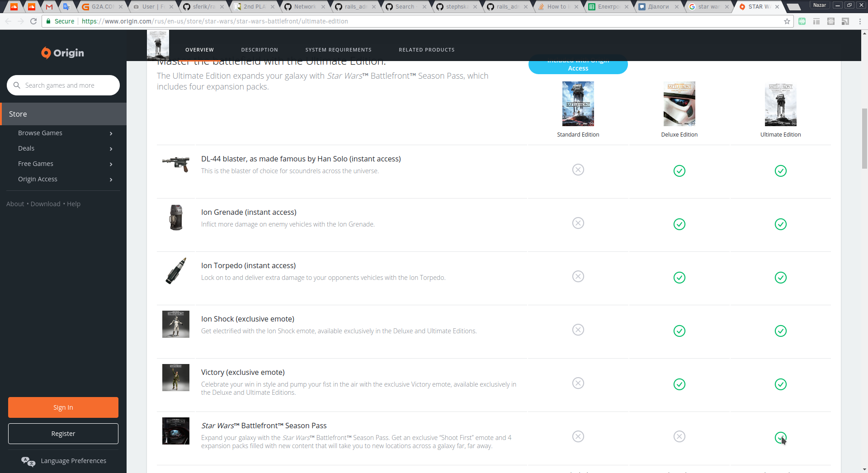Click the Help link in sidebar
The height and width of the screenshot is (473, 868).
point(74,204)
